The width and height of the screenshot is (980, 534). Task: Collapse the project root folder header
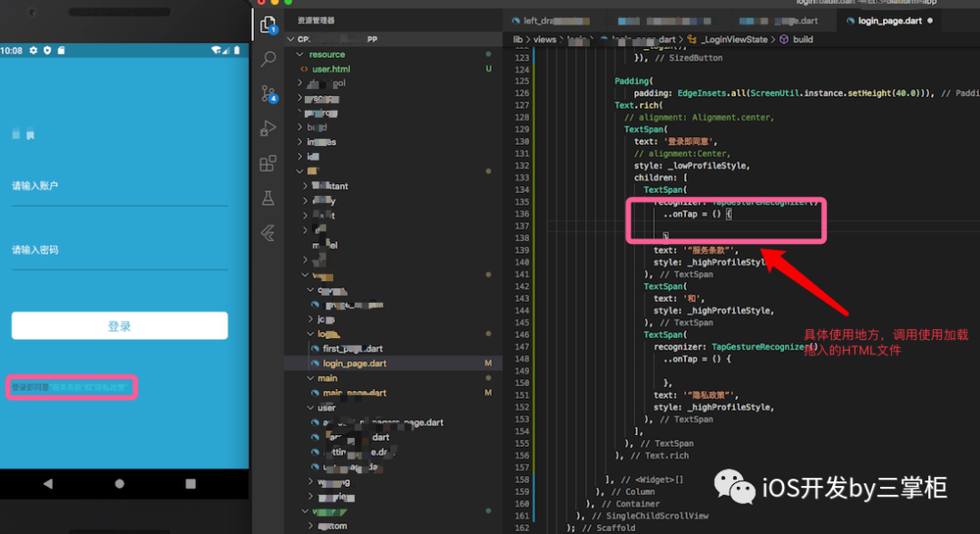tap(290, 39)
